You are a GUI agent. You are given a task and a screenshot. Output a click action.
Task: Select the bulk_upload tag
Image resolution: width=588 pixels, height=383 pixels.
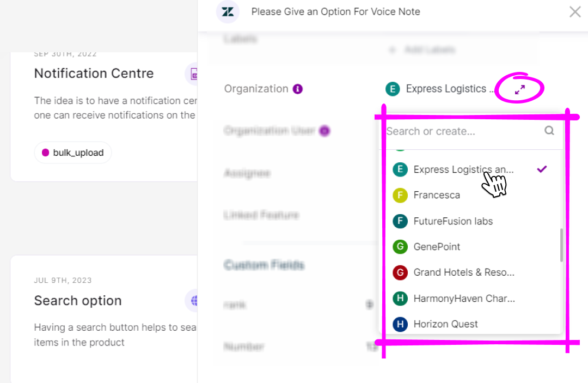click(72, 153)
